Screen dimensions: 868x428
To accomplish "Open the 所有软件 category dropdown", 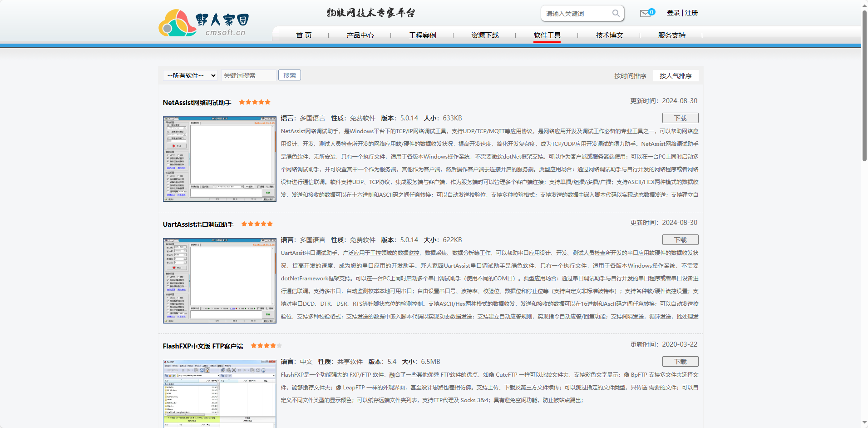I will click(190, 75).
